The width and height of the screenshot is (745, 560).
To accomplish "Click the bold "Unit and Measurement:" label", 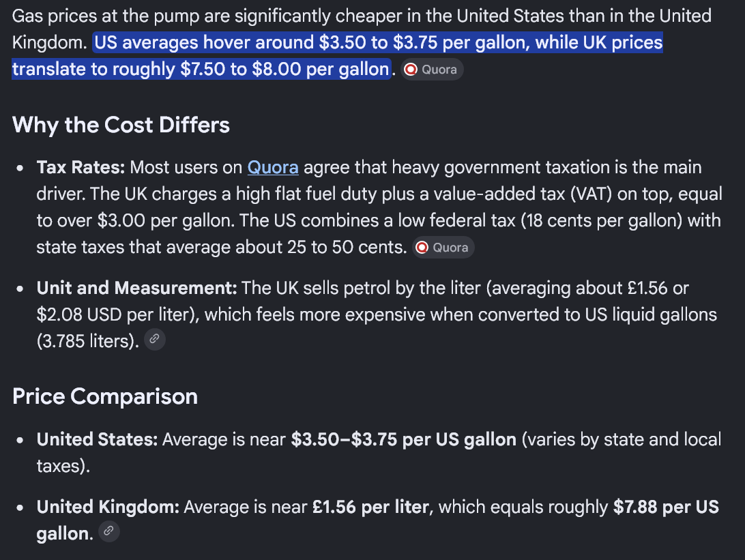I will tap(137, 289).
